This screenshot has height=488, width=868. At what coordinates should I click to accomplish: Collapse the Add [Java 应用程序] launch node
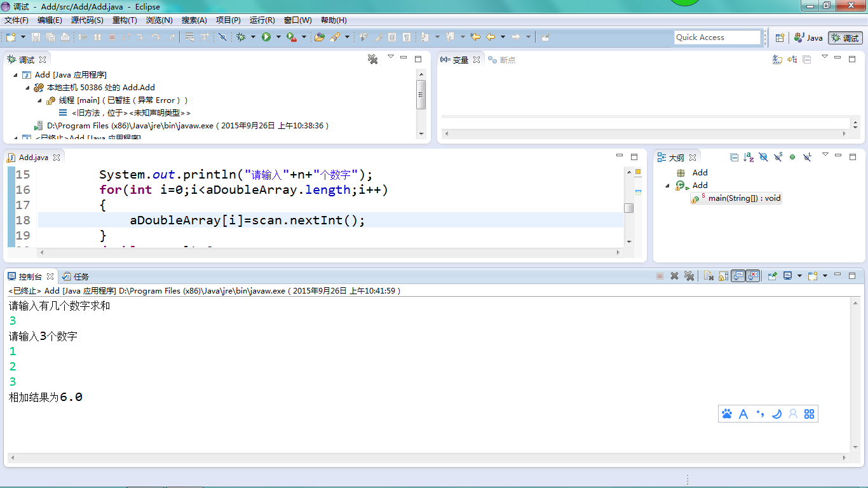tap(15, 75)
